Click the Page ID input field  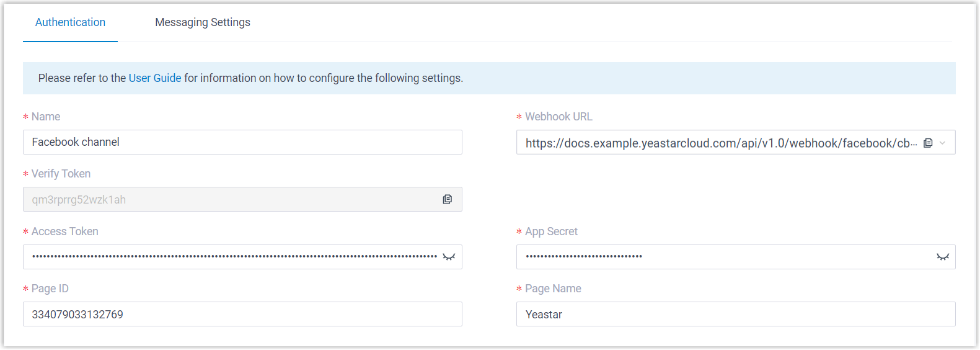coord(242,314)
